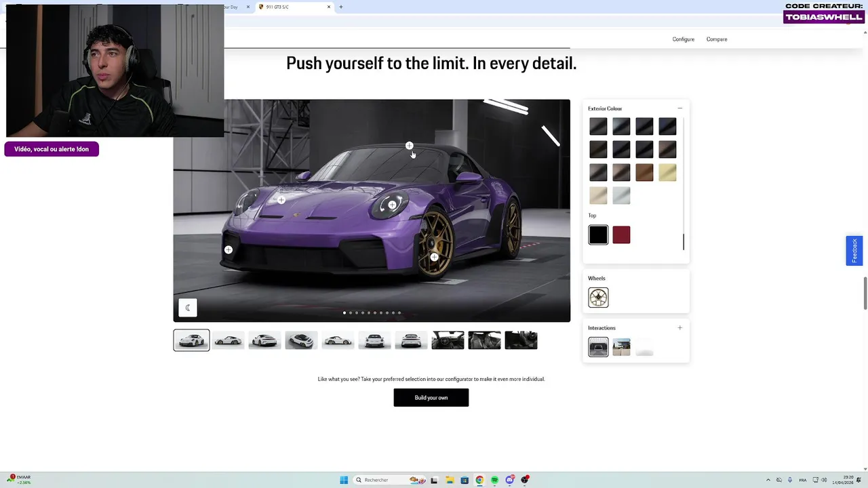Open the front bumper hotspot plus marker
The height and width of the screenshot is (488, 868).
229,250
